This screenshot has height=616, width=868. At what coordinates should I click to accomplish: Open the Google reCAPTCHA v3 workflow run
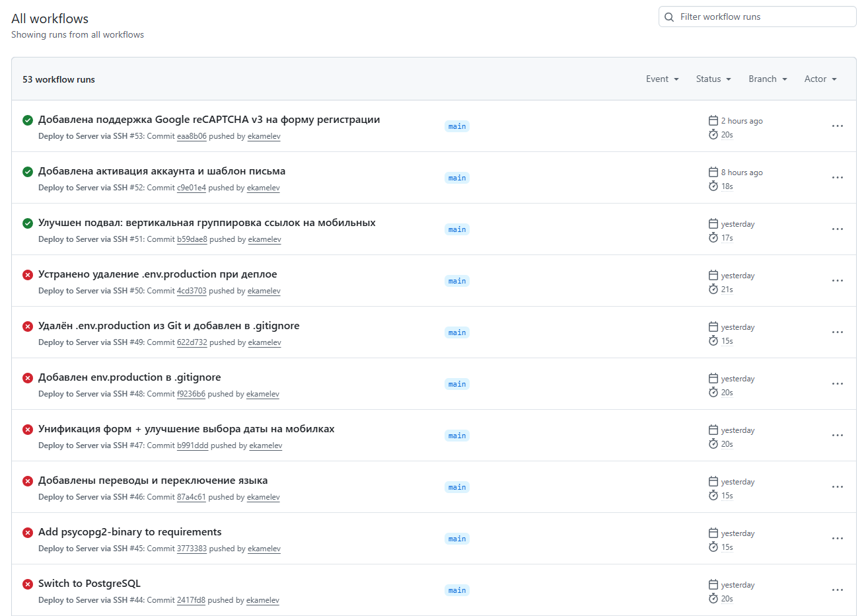(209, 120)
